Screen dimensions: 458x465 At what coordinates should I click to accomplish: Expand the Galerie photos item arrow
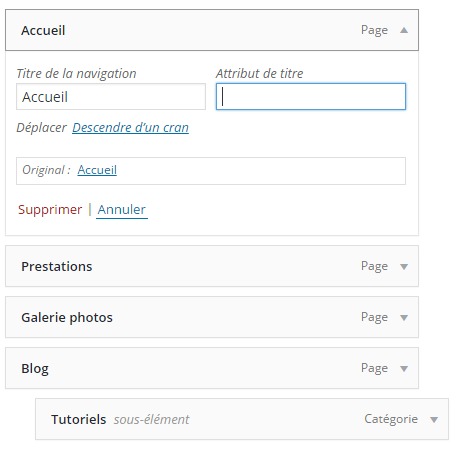[404, 318]
